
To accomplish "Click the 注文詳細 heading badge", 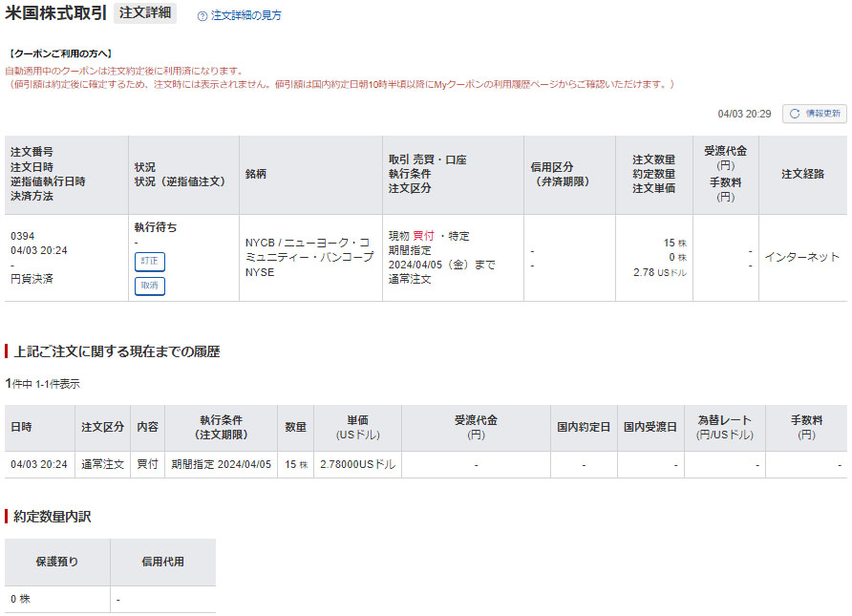I will coord(145,13).
